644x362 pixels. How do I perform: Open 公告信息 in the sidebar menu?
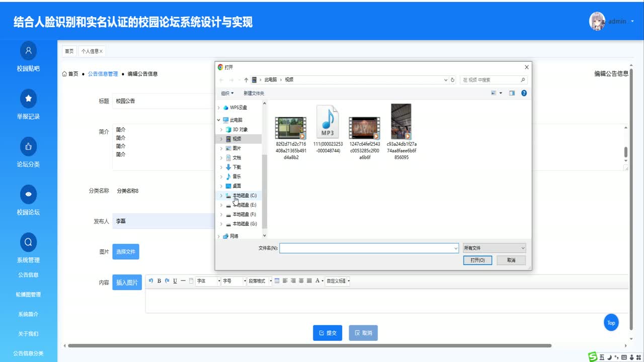pos(28,275)
